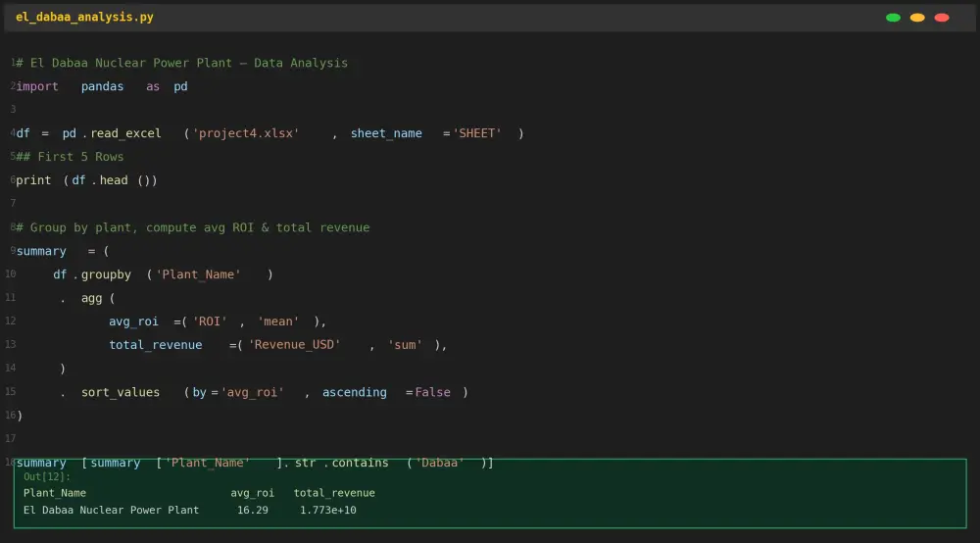Click the 'Out[12]:' output label
Screen dimensions: 980x543
(47, 476)
